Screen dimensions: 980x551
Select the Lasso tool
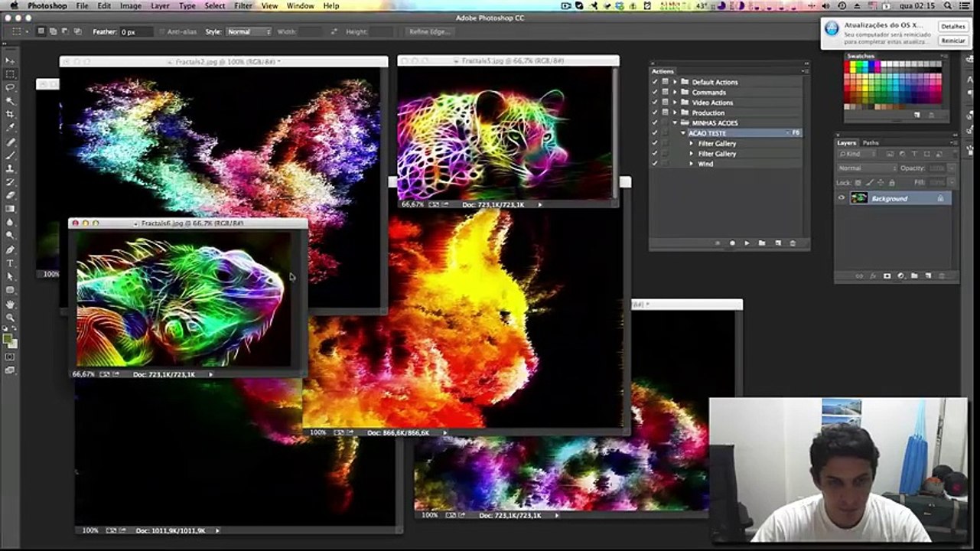pos(11,88)
